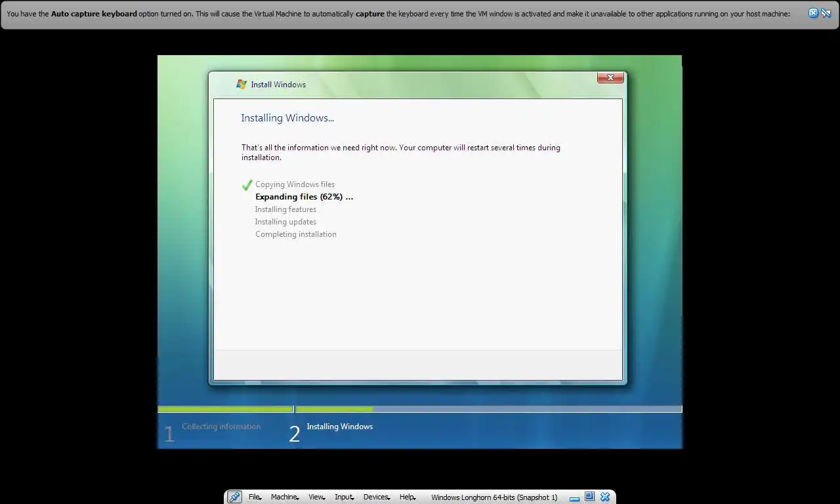Click the step number 2 at the bottom

click(x=295, y=434)
